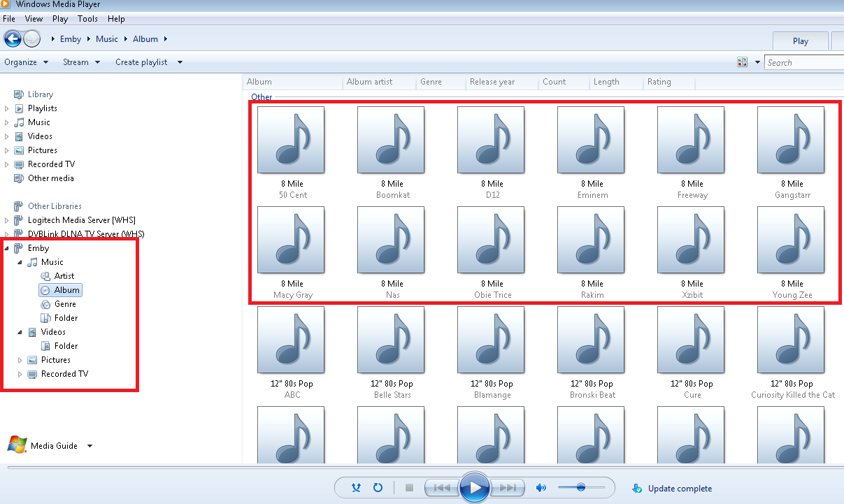The image size is (844, 504).
Task: Click the volume slider
Action: tap(581, 487)
